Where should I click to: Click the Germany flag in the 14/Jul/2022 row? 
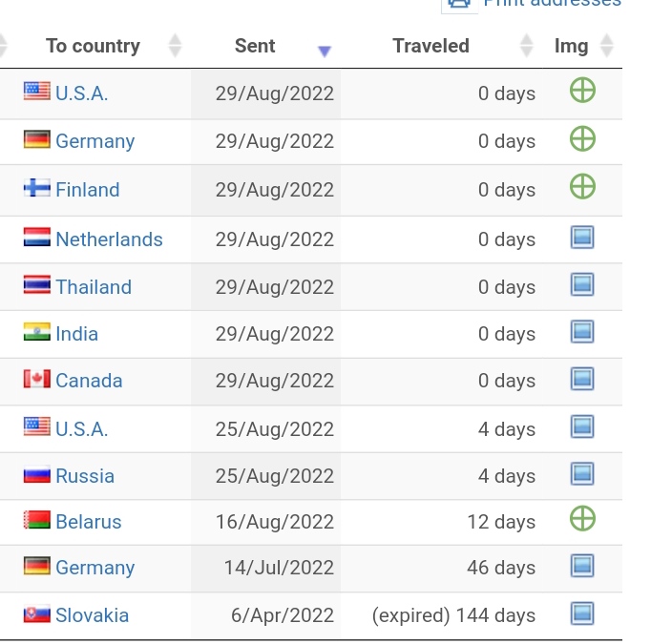pos(37,566)
